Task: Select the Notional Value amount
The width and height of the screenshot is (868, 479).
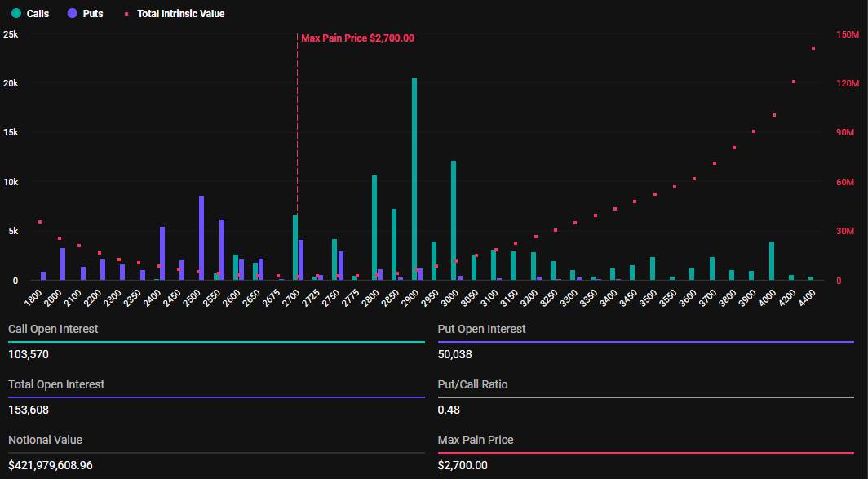Action: [51, 465]
